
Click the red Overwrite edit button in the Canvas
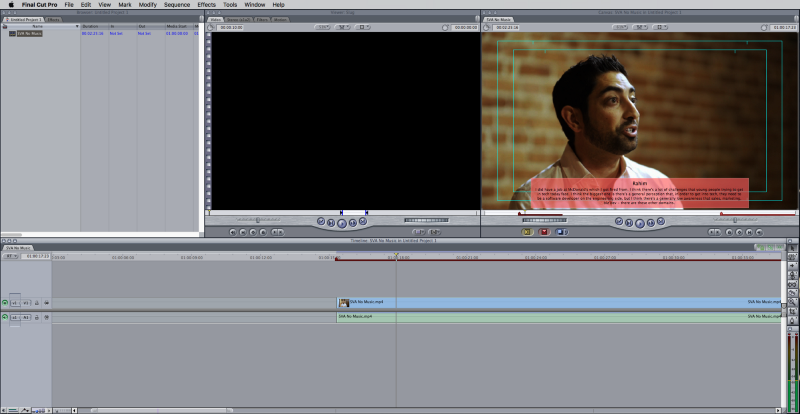544,232
